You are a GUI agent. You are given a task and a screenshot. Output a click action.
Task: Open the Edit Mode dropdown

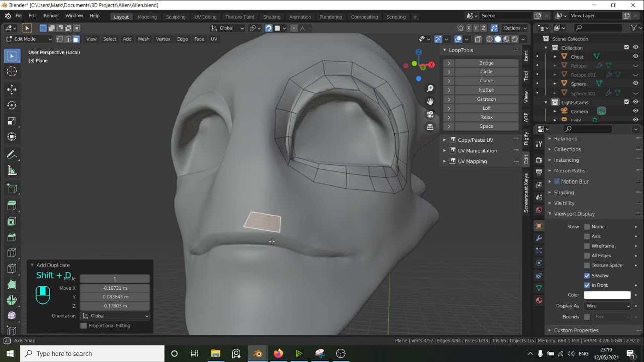[29, 39]
